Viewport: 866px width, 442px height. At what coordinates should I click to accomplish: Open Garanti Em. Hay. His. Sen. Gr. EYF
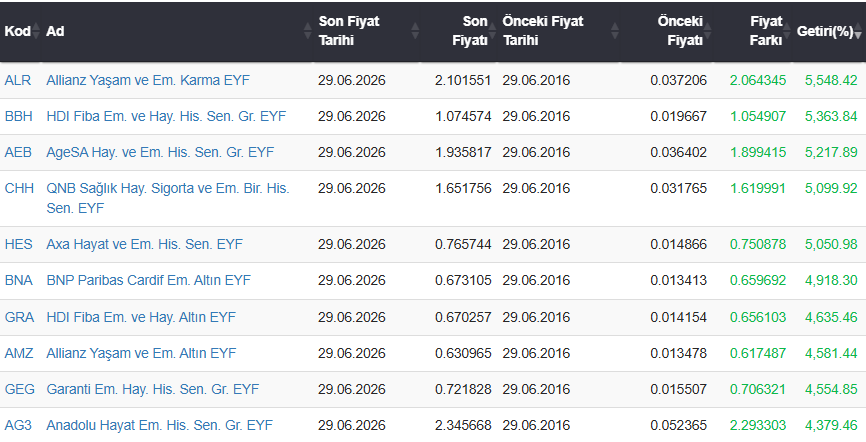[152, 389]
